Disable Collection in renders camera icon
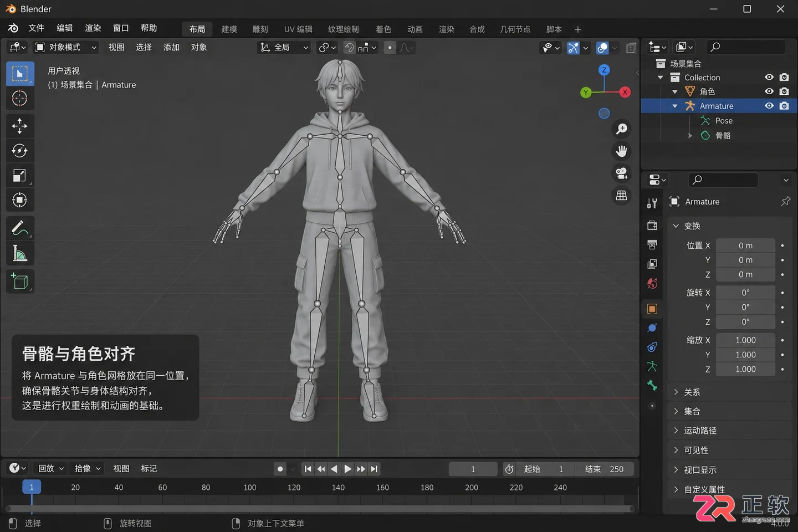Viewport: 798px width, 532px height. (784, 77)
